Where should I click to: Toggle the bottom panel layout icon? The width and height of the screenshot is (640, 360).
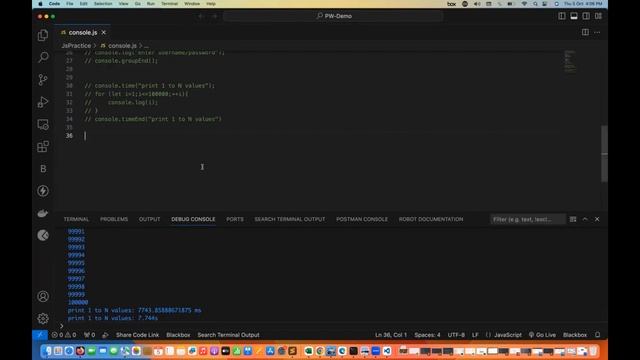[x=574, y=16]
